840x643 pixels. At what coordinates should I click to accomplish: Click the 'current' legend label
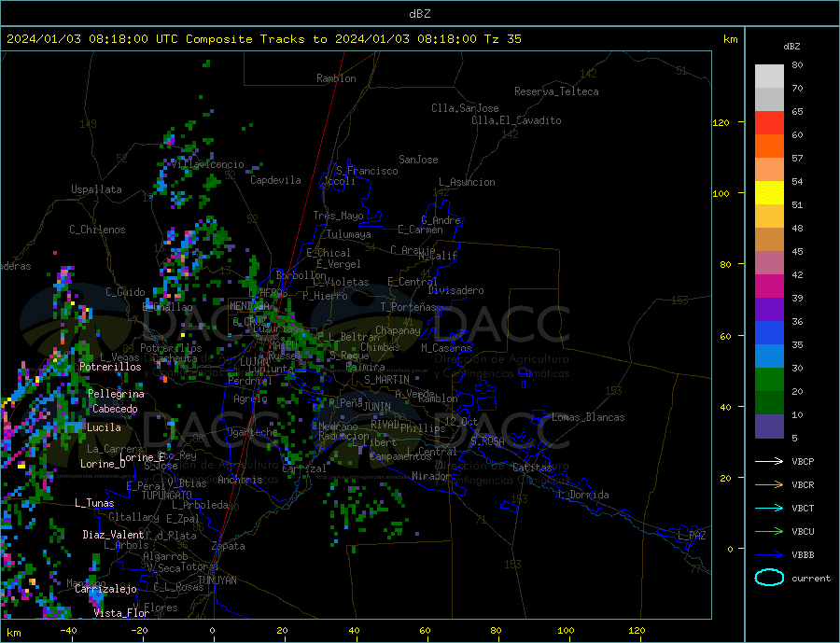pos(811,579)
